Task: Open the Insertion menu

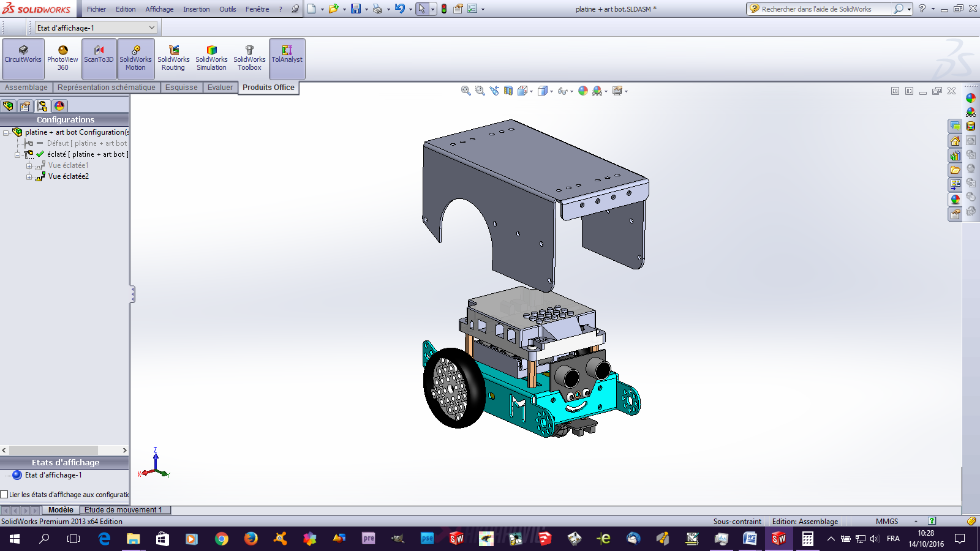Action: click(196, 9)
